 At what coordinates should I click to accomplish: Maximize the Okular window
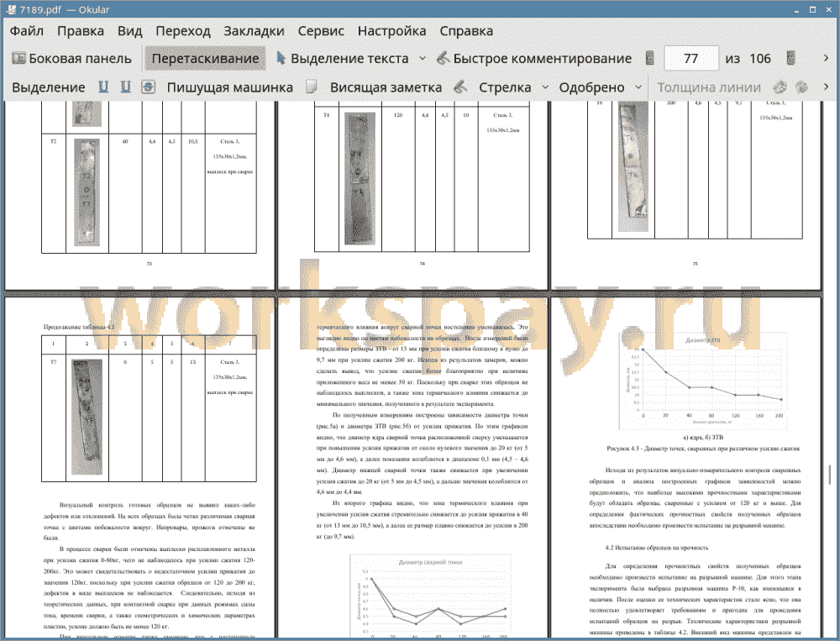pos(812,9)
